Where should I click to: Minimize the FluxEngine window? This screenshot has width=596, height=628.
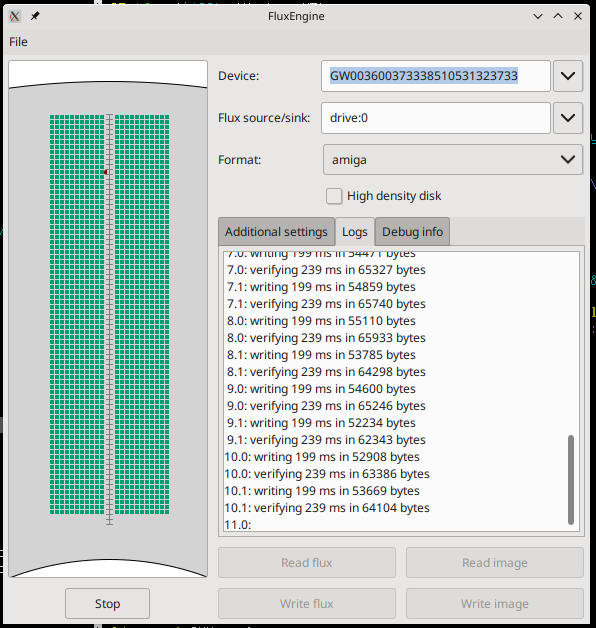coord(538,16)
